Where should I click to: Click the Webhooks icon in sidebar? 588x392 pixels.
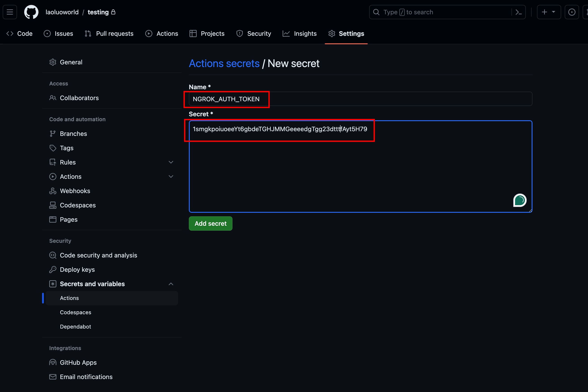point(53,190)
